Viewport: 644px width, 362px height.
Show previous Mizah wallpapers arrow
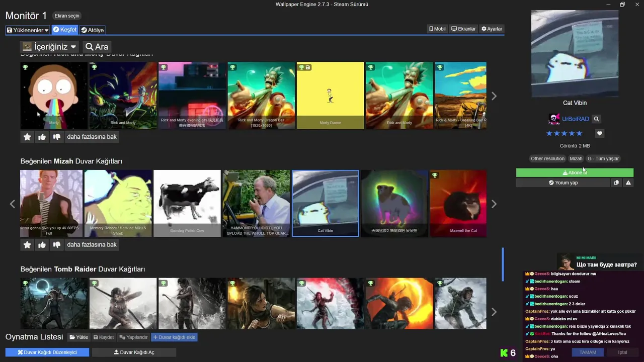(13, 204)
